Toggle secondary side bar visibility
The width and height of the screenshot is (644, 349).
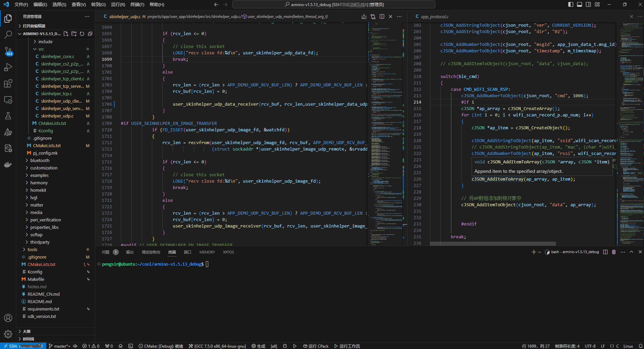tap(588, 4)
